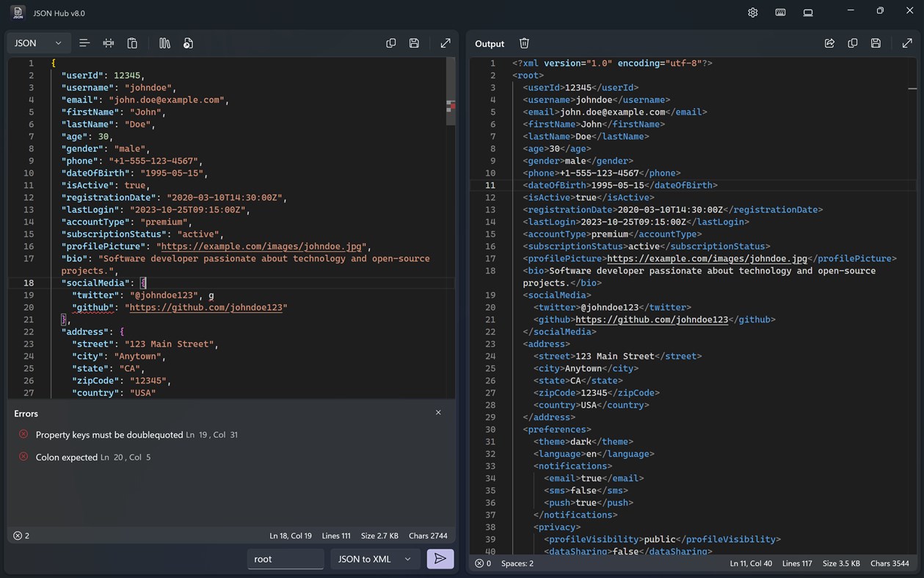Click 'Chars 2744' in the input status bar
The image size is (924, 578).
428,535
